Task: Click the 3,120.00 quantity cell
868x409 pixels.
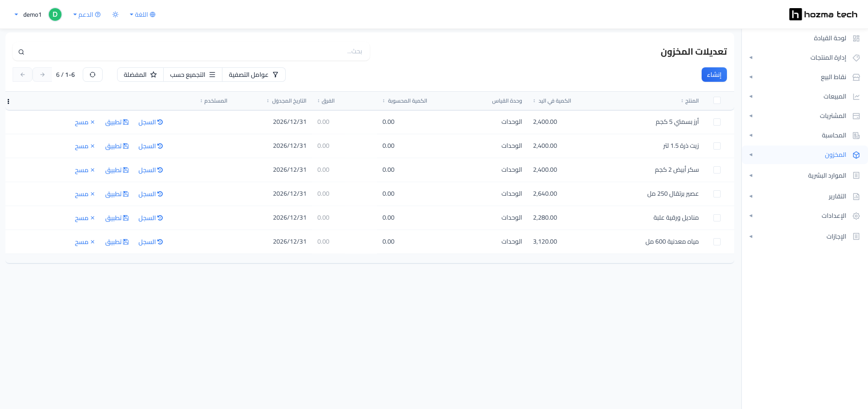Action: (x=545, y=242)
